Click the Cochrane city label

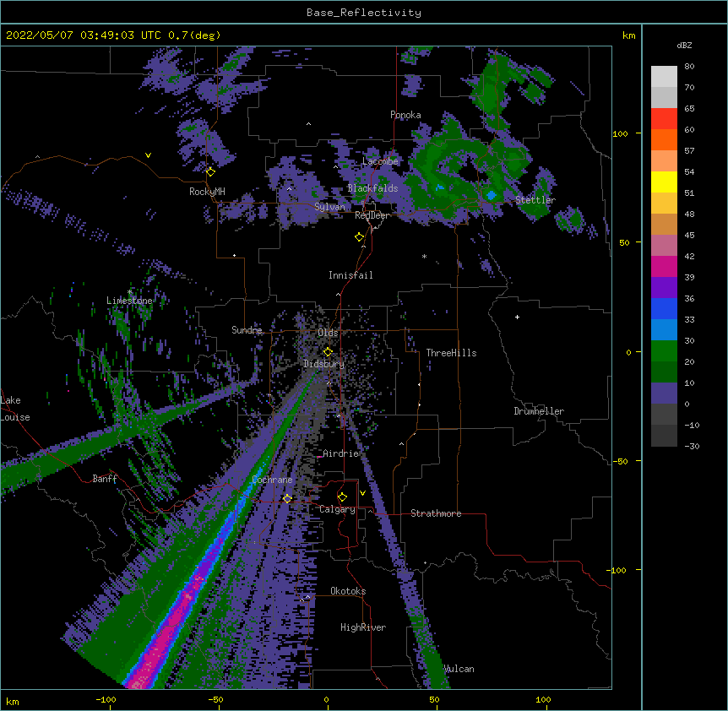click(x=273, y=480)
